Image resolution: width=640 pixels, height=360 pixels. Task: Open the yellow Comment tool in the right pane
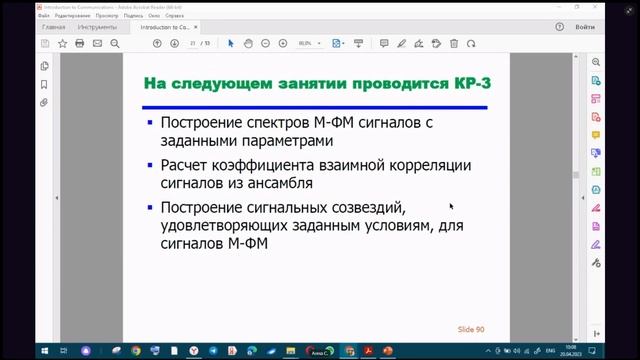[596, 135]
